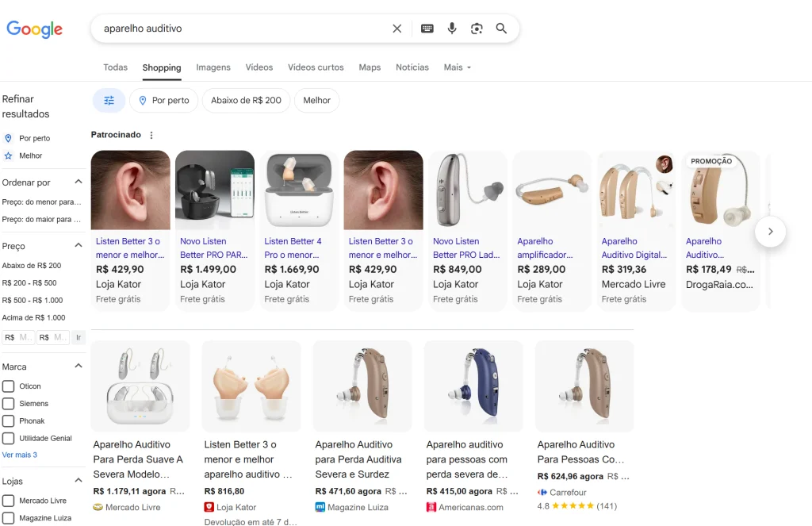Viewport: 812px width, 526px height.
Task: Click the Google logo
Action: [x=34, y=29]
